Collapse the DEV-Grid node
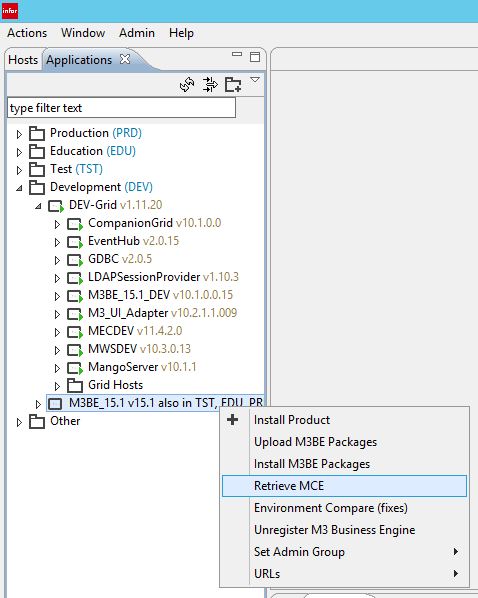 38,206
